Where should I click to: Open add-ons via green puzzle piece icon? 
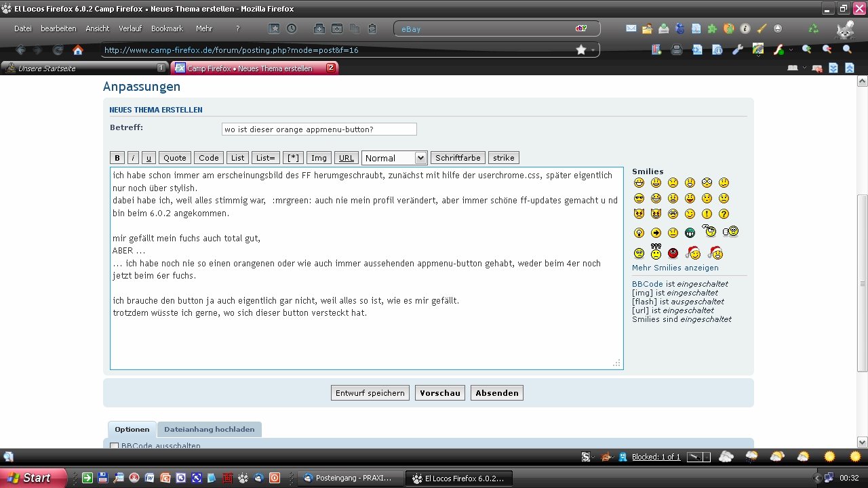pos(712,28)
